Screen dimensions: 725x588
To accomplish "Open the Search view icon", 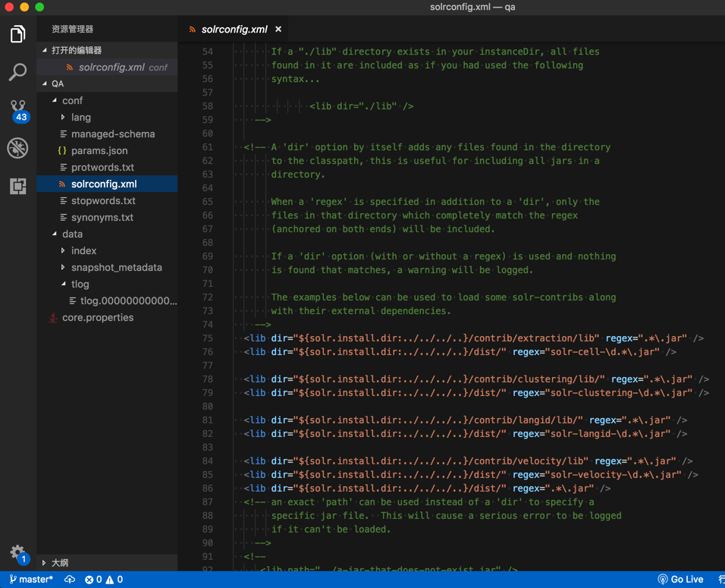I will point(17,72).
